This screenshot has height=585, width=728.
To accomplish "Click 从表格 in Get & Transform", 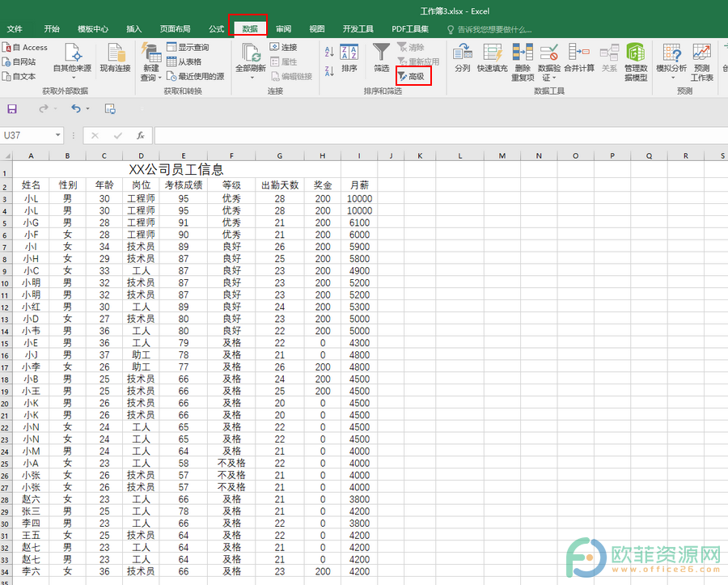I will 184,61.
